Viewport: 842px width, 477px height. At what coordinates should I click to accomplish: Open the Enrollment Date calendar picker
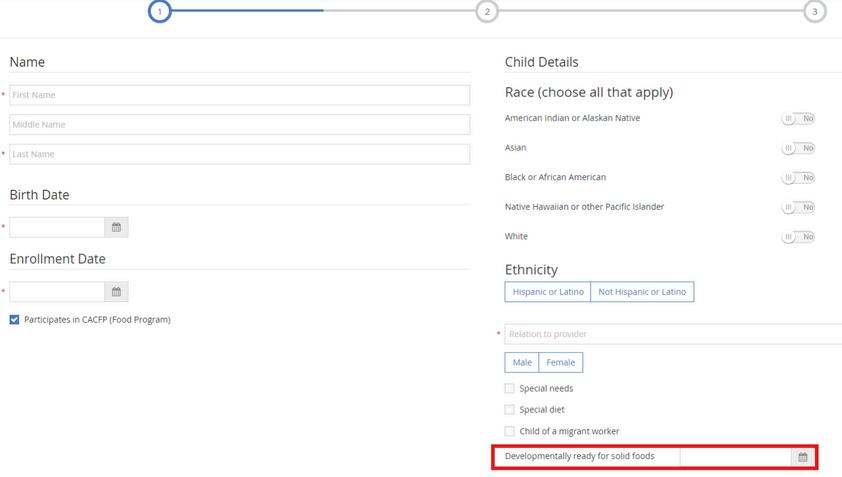click(116, 292)
